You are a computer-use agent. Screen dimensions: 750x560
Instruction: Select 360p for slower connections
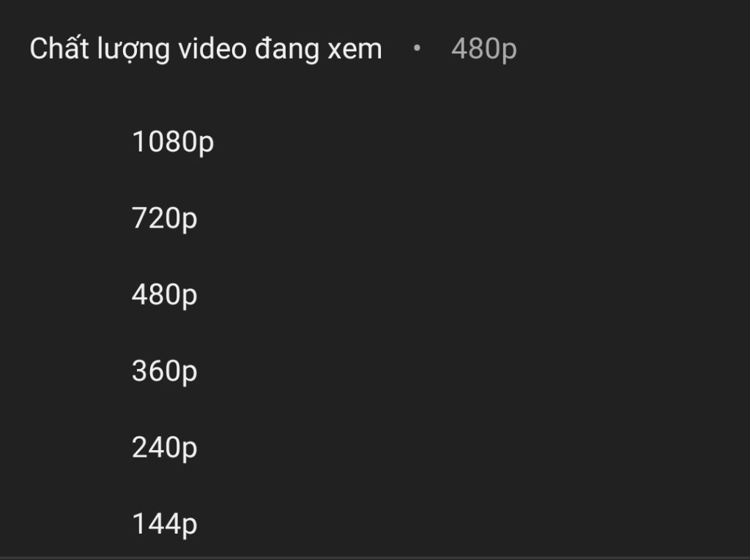[165, 371]
